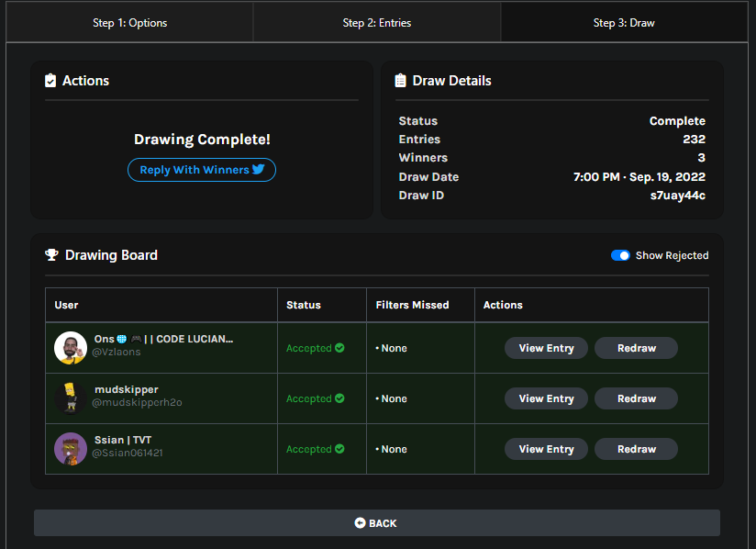Click the Ons CODE LUCIAN display name
The height and width of the screenshot is (549, 756).
pos(163,339)
